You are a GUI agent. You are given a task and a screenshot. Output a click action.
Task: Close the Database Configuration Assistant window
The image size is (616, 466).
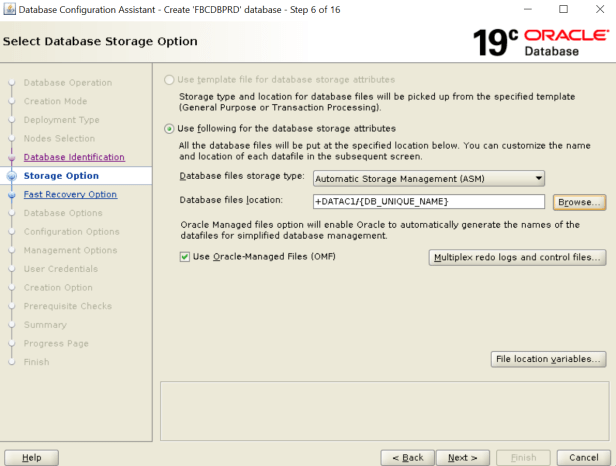pos(598,9)
